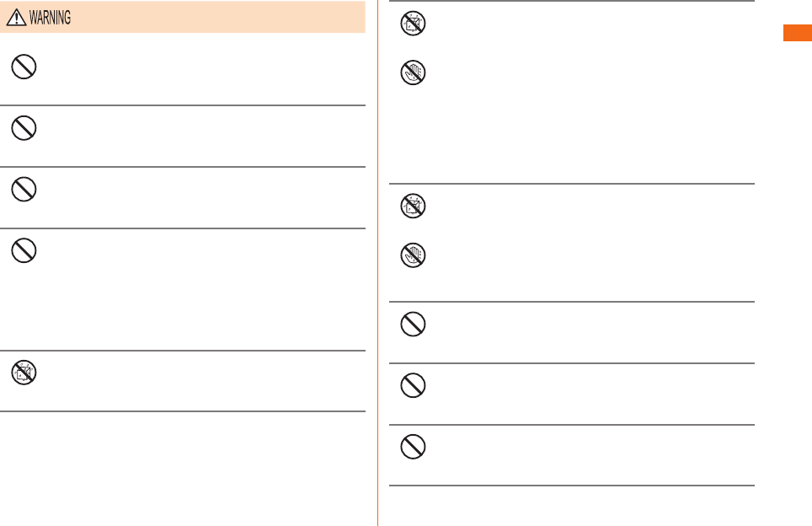The height and width of the screenshot is (526, 812).
Task: Click the warning triangle icon in the header
Action: tap(16, 18)
